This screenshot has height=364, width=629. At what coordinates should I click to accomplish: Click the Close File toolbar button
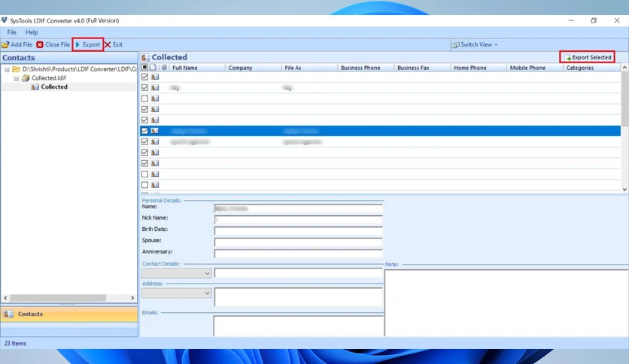(53, 44)
